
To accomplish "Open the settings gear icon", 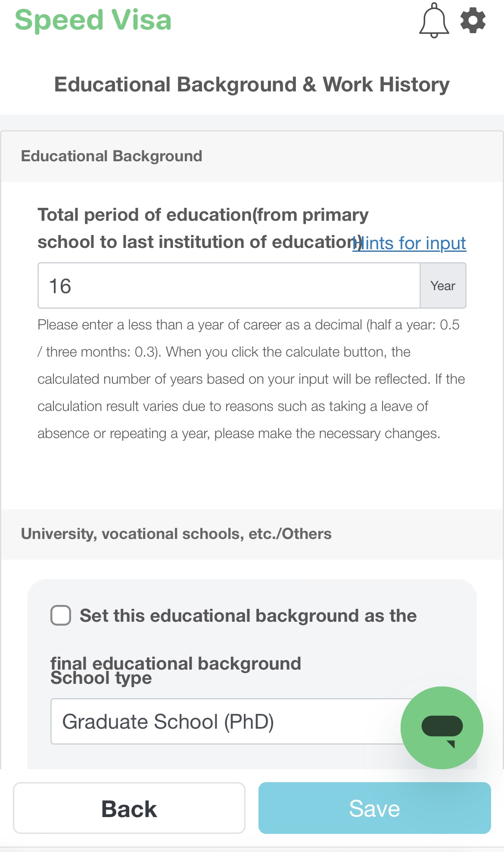I will [473, 20].
